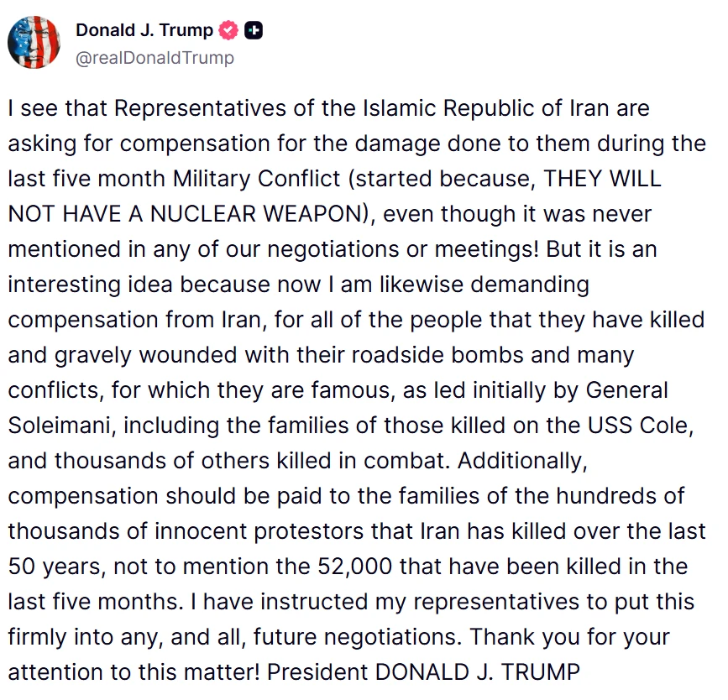Viewport: 728px width, 700px height.
Task: Click the black plus badge icon
Action: click(254, 31)
